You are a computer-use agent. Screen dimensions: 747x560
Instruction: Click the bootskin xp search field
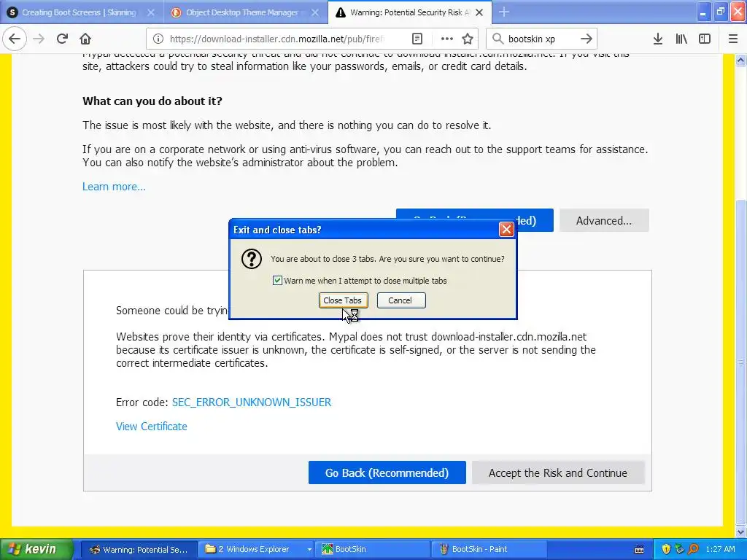point(541,39)
